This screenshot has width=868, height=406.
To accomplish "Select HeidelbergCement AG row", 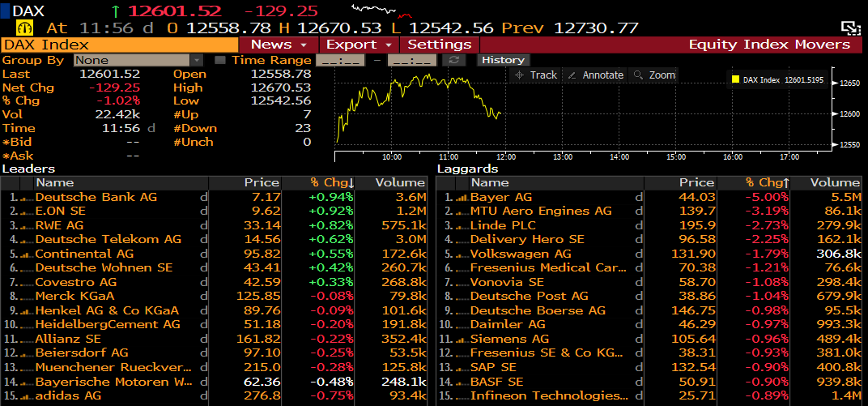I will click(x=214, y=325).
